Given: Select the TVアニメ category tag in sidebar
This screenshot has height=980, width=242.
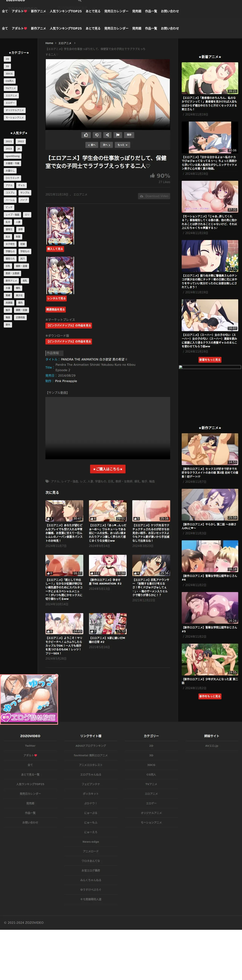Looking at the screenshot, I should (x=10, y=88).
